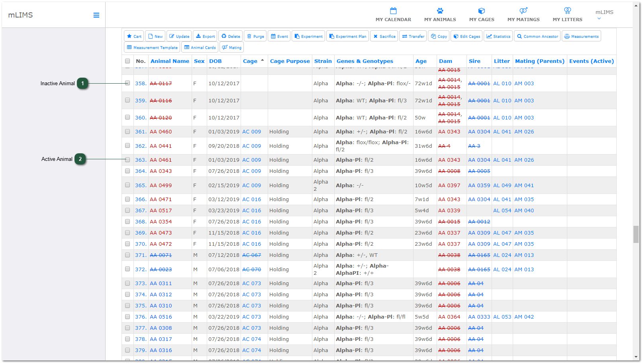This screenshot has width=643, height=364.
Task: Open Measurements scale button
Action: click(581, 36)
